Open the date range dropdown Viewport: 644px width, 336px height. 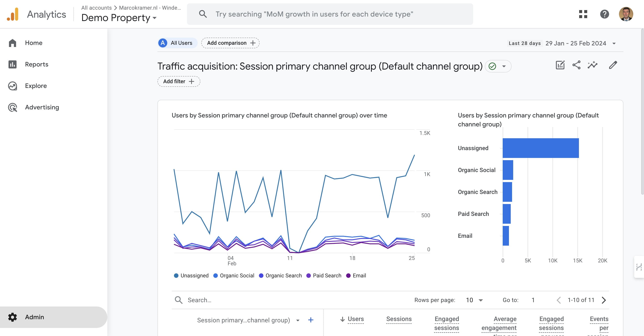(x=614, y=44)
